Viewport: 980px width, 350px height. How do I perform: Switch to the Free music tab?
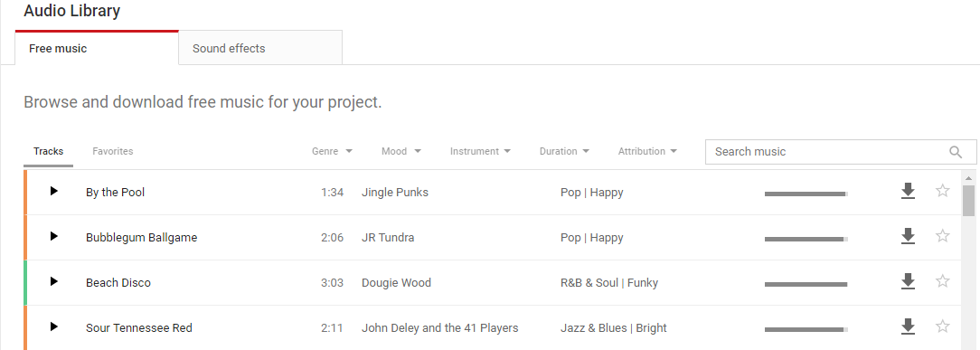(x=97, y=48)
